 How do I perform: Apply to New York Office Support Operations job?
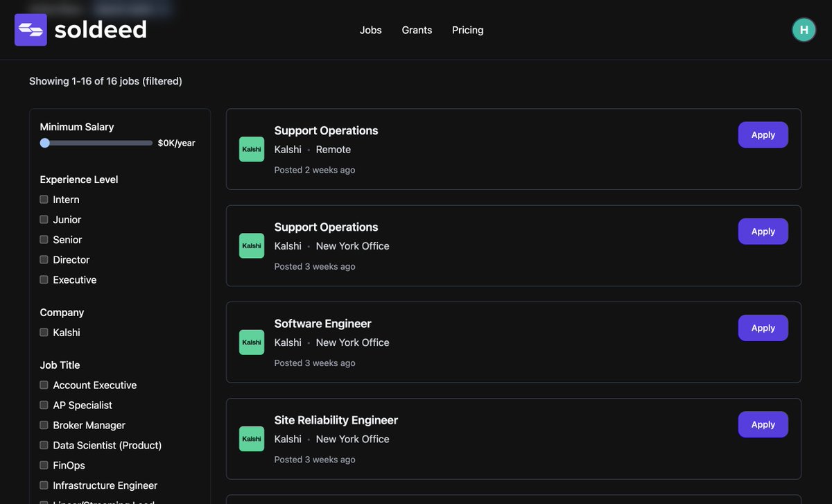pyautogui.click(x=763, y=232)
